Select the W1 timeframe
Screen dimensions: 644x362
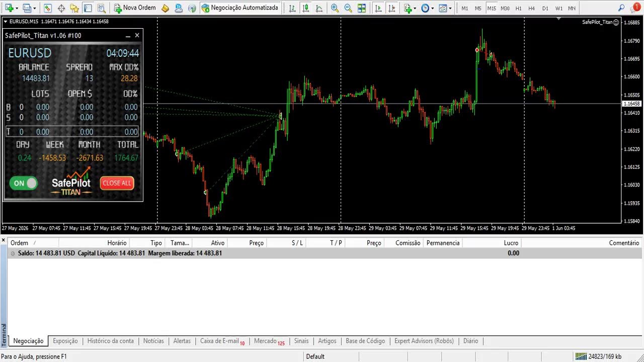pos(559,9)
